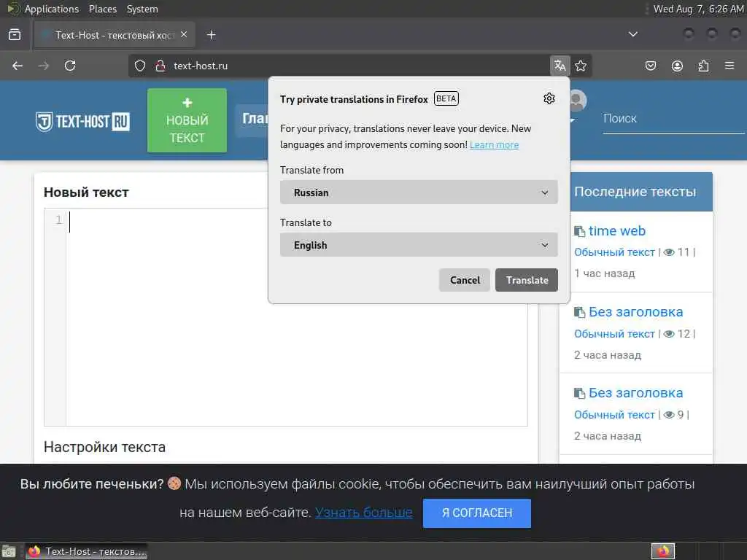Click the Translate button
Screen dimensions: 747x560
point(527,280)
